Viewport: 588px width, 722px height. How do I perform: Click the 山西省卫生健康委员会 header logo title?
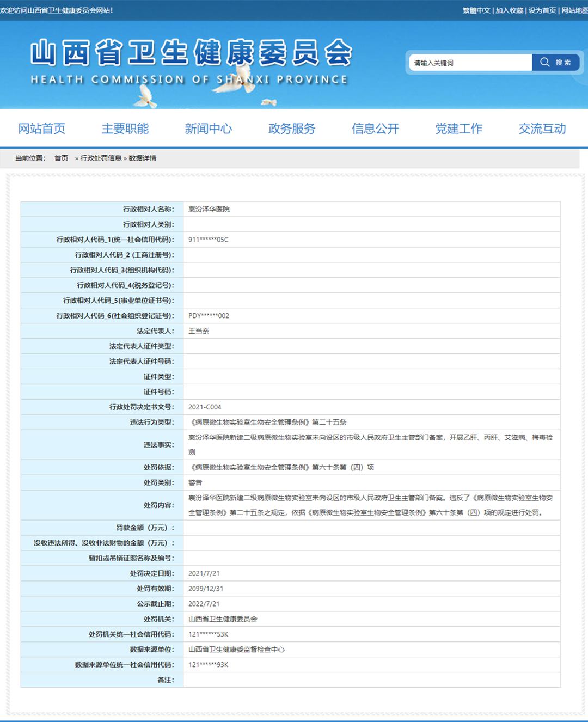pyautogui.click(x=191, y=54)
